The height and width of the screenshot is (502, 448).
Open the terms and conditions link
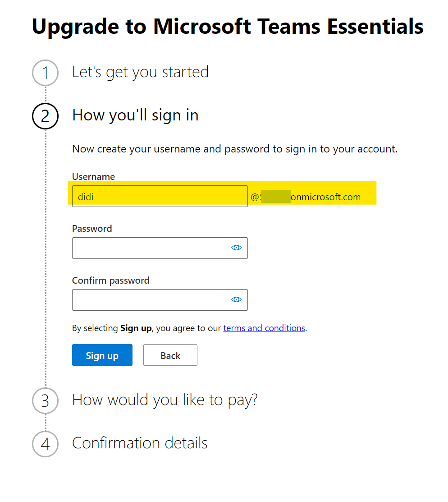(x=264, y=328)
